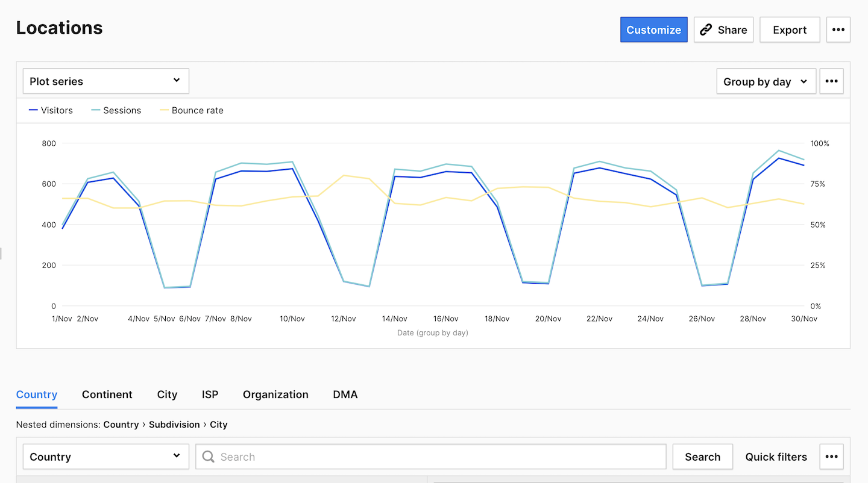Click the 30/Nov date label on the x-axis
The height and width of the screenshot is (483, 868).
pyautogui.click(x=805, y=319)
